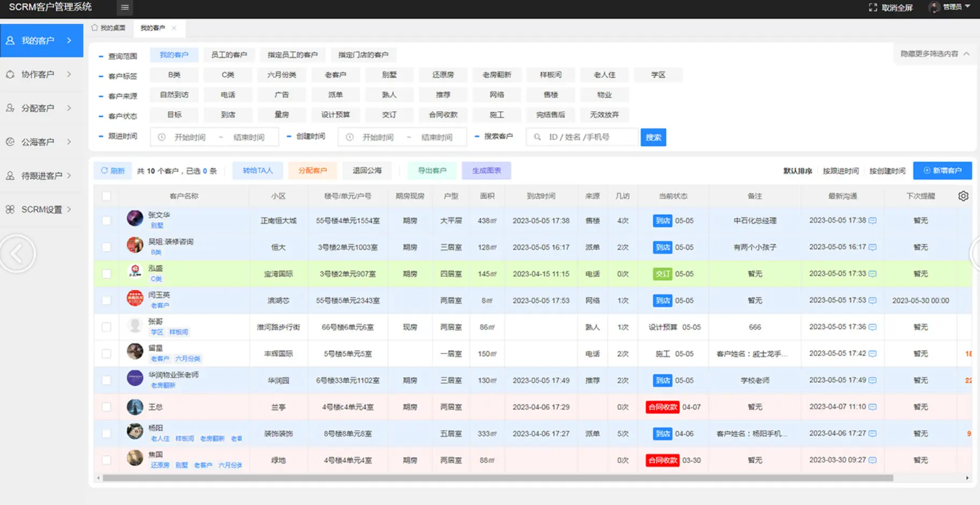Select the checkbox for 闫玉英 row
The image size is (980, 505).
click(x=106, y=301)
